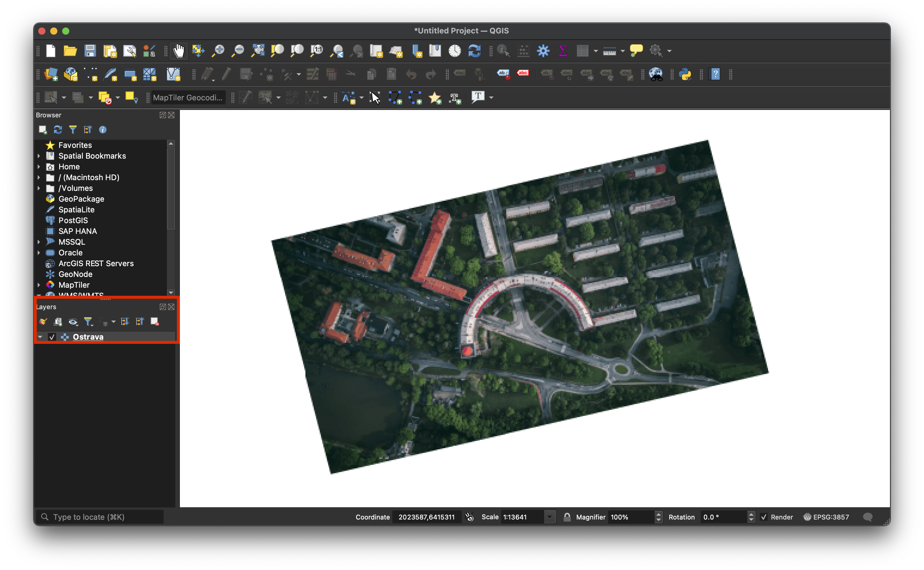
Task: Select the Pan Map hand tool
Action: [x=179, y=50]
